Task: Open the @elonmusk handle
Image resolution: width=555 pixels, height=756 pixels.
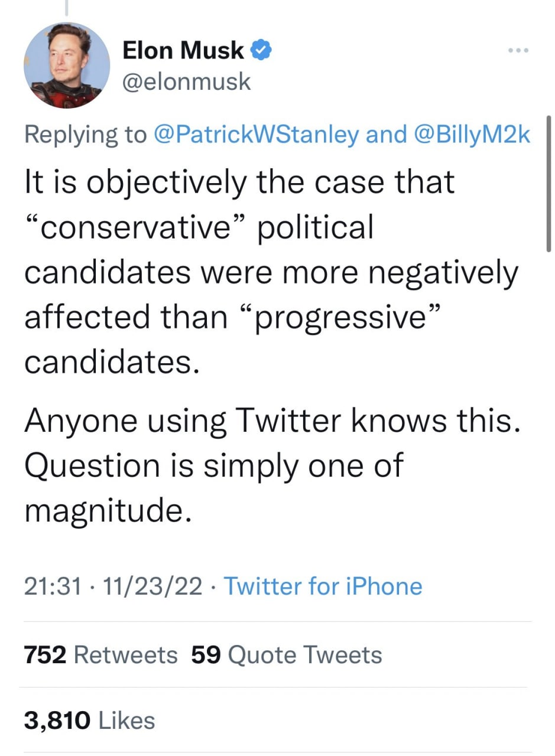Action: pyautogui.click(x=186, y=82)
